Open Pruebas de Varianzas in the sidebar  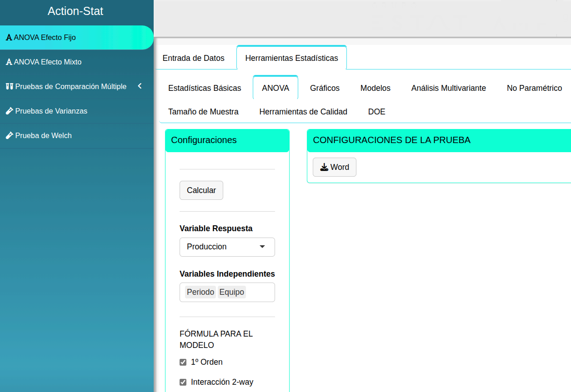[x=77, y=111]
